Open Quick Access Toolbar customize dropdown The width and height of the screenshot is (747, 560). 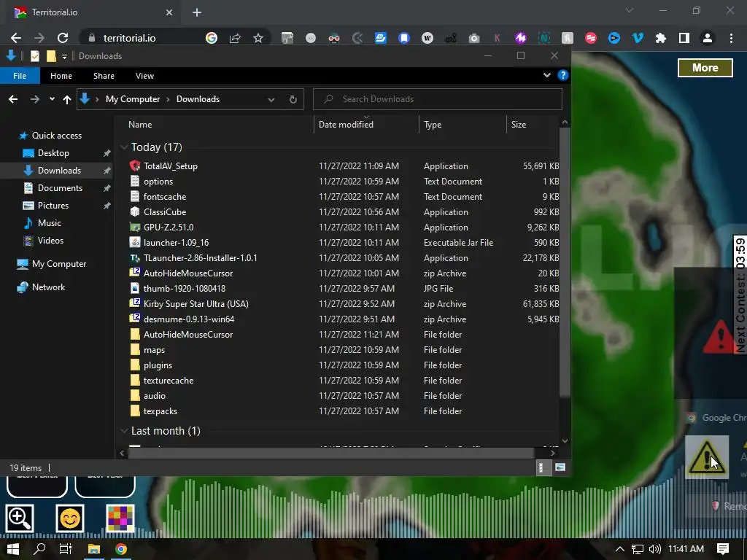(64, 57)
